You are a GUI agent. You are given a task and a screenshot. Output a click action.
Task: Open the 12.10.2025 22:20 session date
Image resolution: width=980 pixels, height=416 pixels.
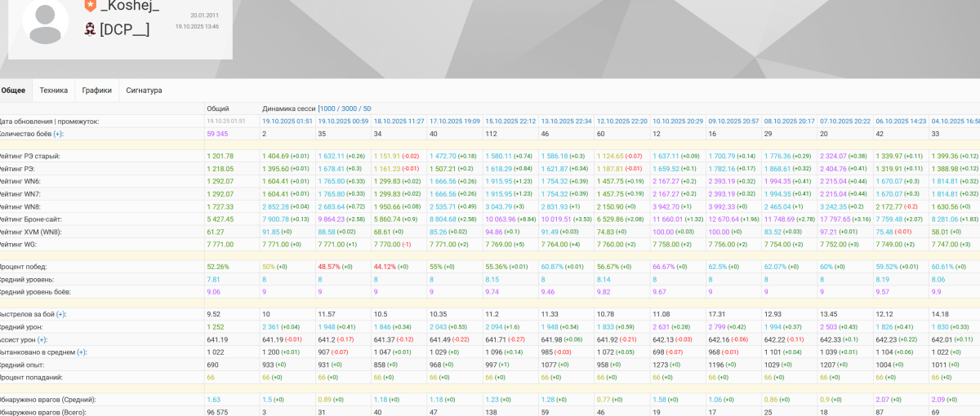(621, 121)
